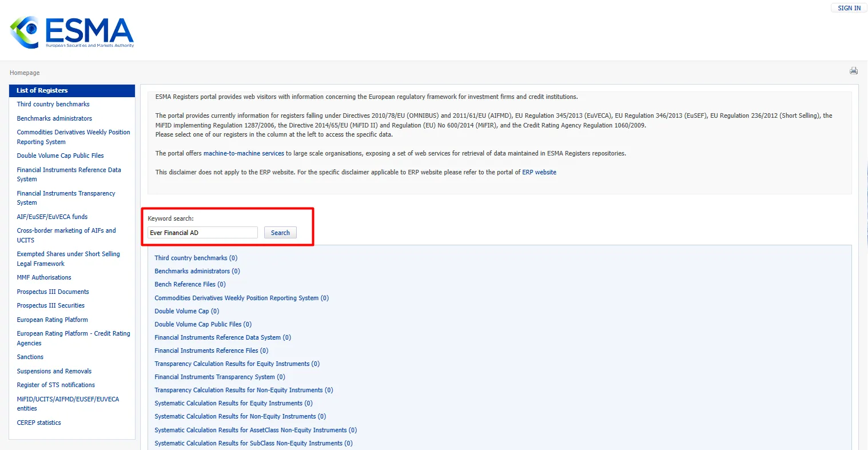Select European Rating Platform in sidebar
868x450 pixels.
[52, 320]
